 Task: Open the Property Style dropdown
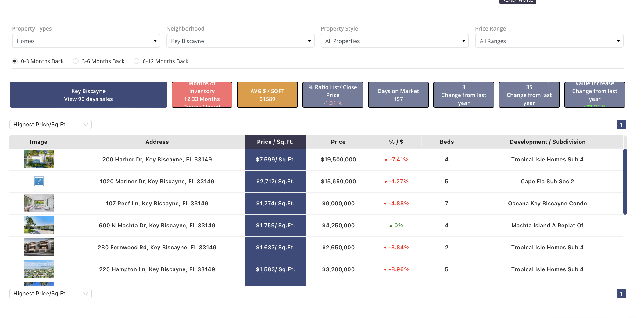pyautogui.click(x=395, y=41)
